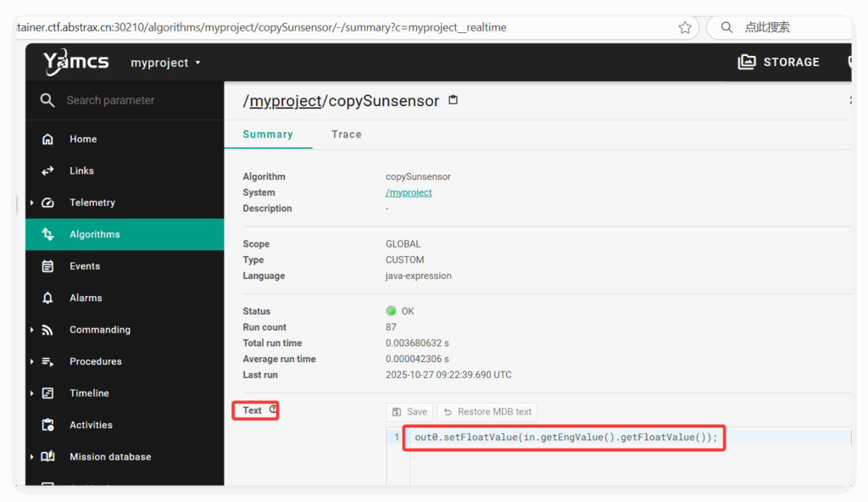The image size is (868, 502).
Task: Expand the Commanding menu group
Action: pos(32,330)
